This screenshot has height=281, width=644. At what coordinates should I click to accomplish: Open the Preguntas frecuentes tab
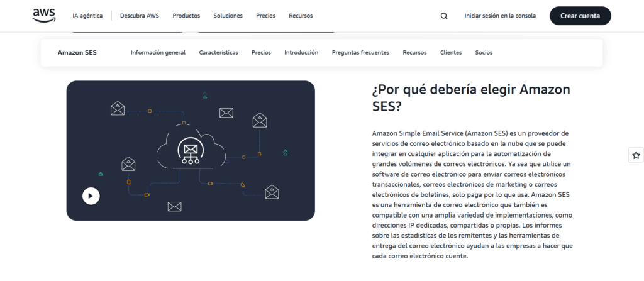point(360,53)
